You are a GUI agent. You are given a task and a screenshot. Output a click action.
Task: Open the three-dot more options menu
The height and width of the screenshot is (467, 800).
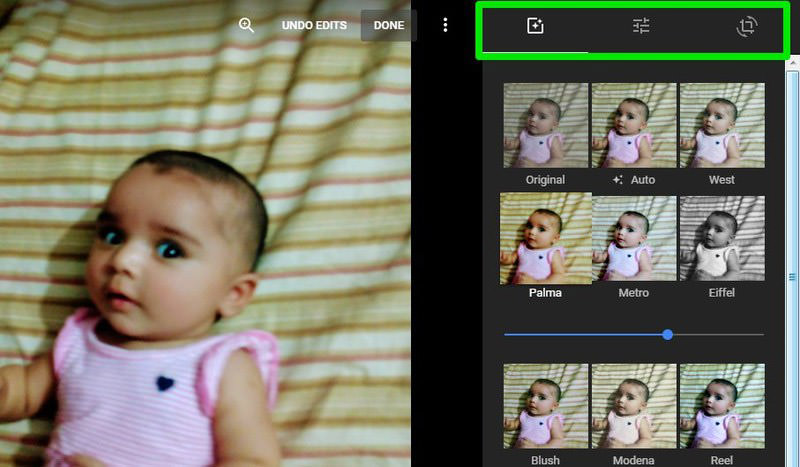[445, 25]
